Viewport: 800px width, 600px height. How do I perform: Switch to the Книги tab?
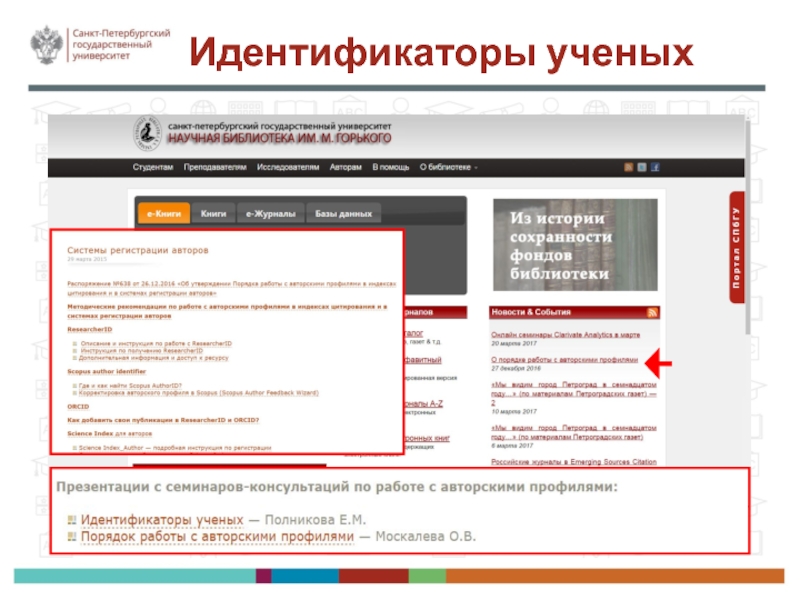213,214
